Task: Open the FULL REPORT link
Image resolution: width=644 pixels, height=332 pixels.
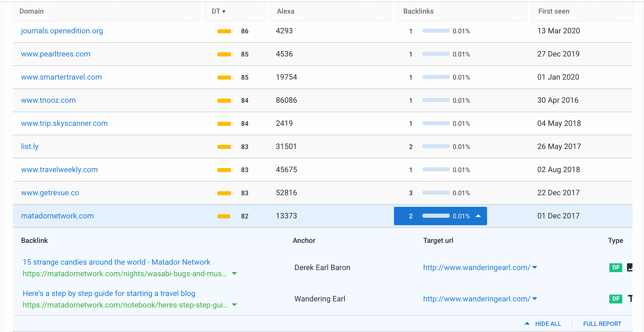Action: 602,324
